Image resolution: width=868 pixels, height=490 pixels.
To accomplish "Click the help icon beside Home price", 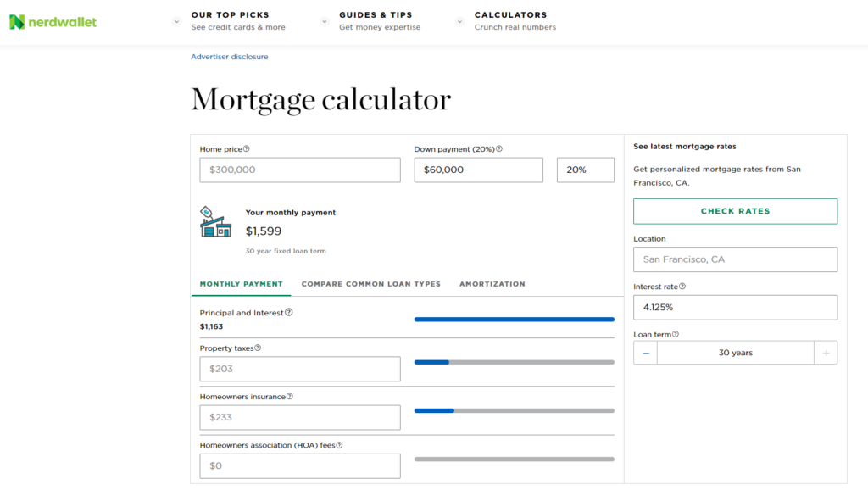I will [247, 149].
